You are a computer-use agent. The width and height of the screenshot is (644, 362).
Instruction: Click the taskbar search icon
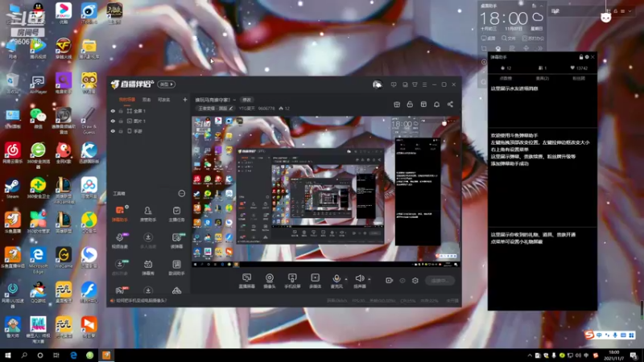coord(24,355)
